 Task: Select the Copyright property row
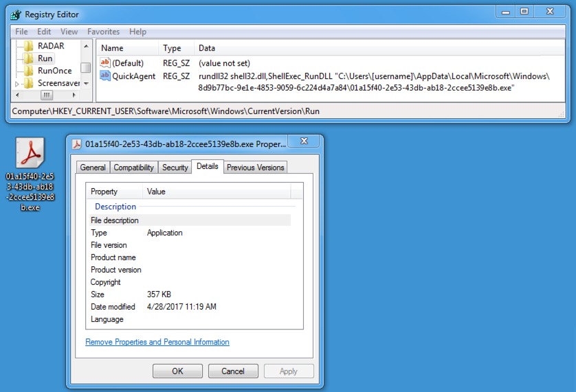[x=190, y=282]
